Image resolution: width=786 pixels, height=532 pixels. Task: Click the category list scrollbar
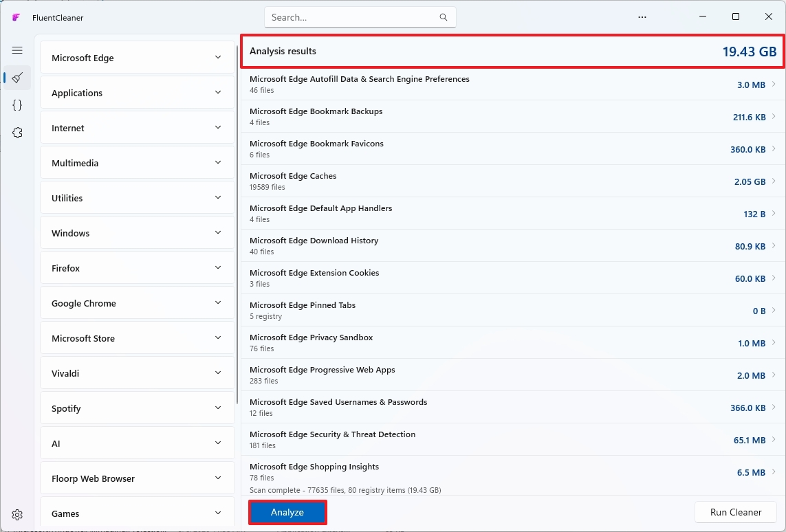[x=237, y=223]
